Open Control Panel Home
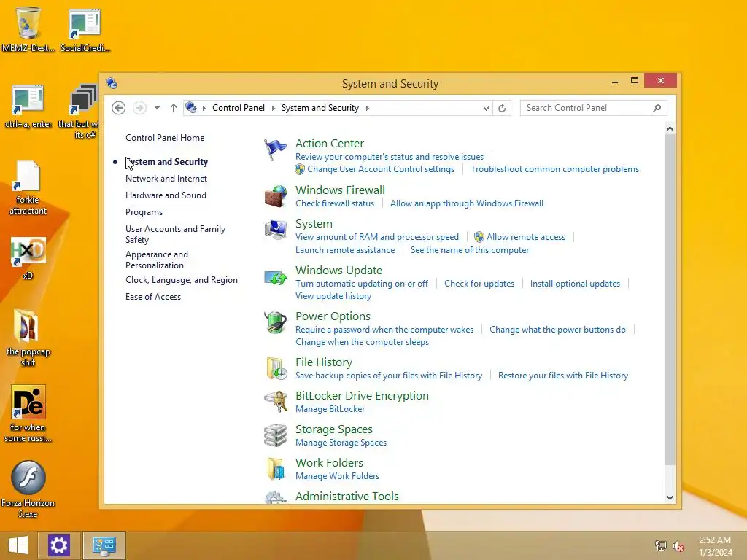The height and width of the screenshot is (560, 747). (x=165, y=138)
